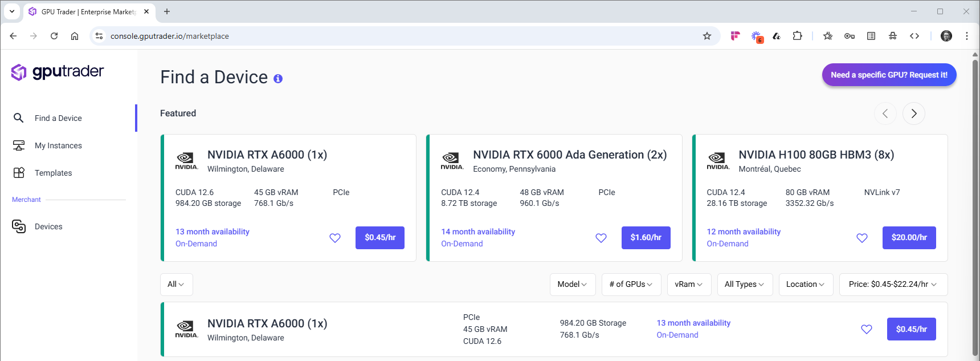Go to Templates in sidebar
This screenshot has height=361, width=980.
[53, 173]
